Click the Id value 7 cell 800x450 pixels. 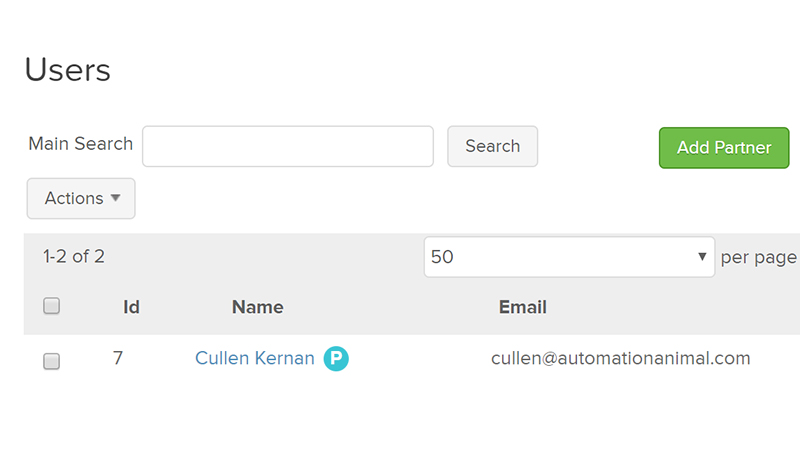tap(118, 358)
